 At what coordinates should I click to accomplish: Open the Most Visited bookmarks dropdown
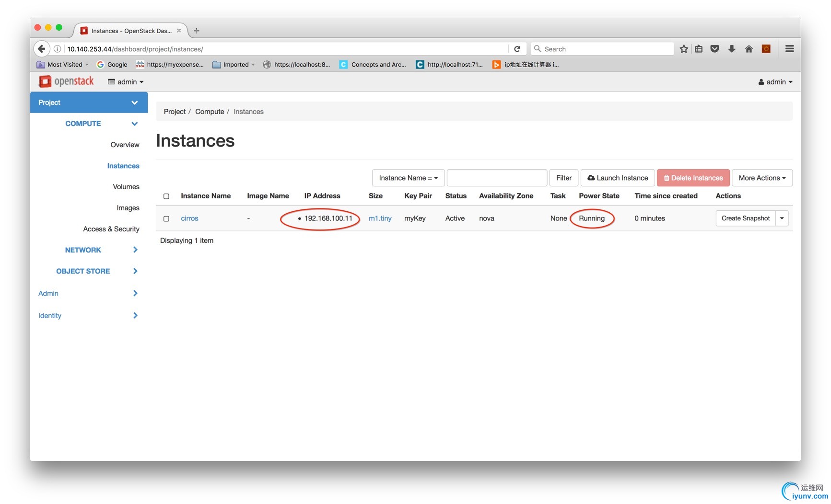click(63, 65)
